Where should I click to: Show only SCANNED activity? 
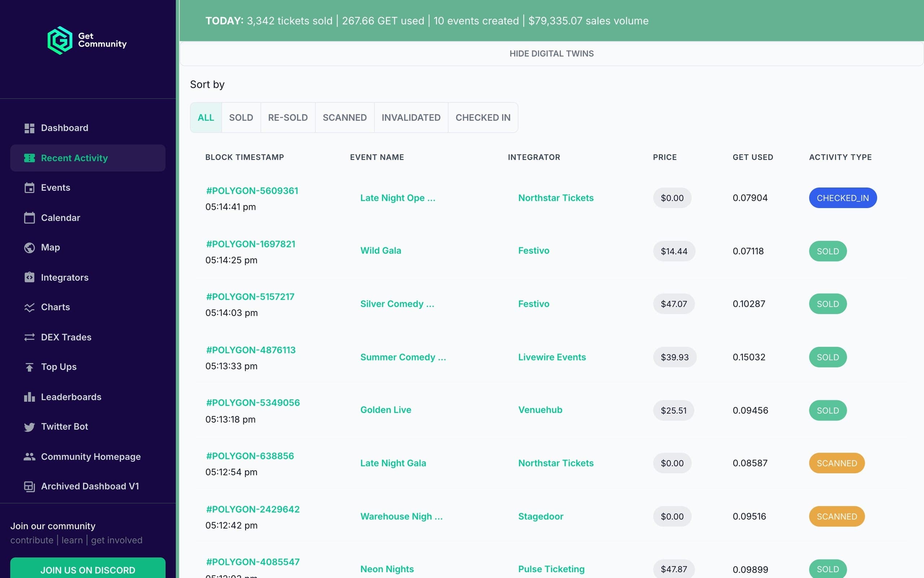click(344, 117)
